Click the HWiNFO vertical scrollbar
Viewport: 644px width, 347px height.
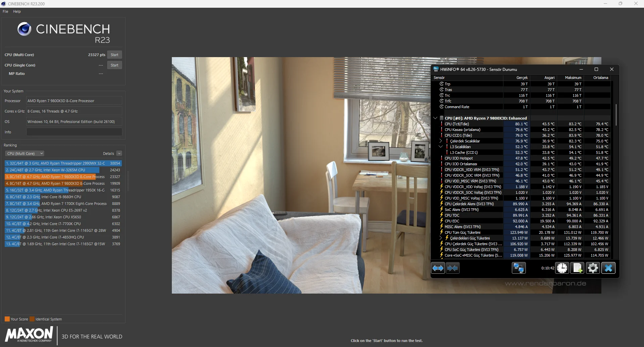click(x=616, y=115)
